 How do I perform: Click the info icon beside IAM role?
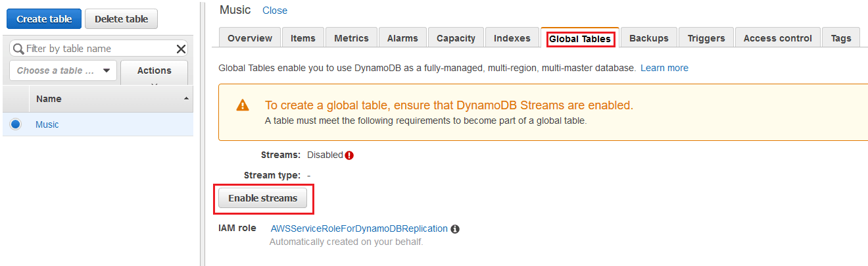[x=455, y=229]
